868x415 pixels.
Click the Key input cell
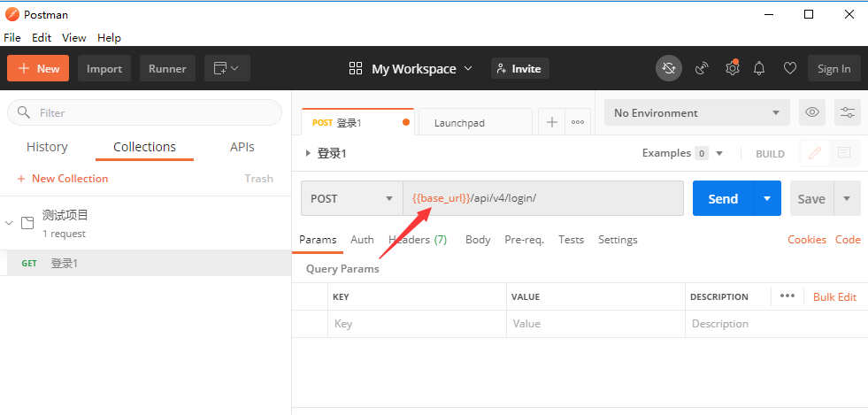[x=417, y=324]
